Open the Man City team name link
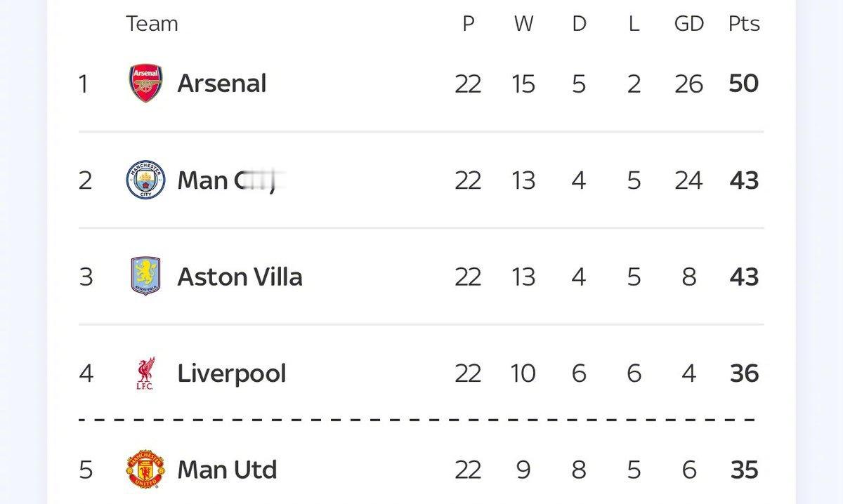843x504 pixels. (x=229, y=181)
